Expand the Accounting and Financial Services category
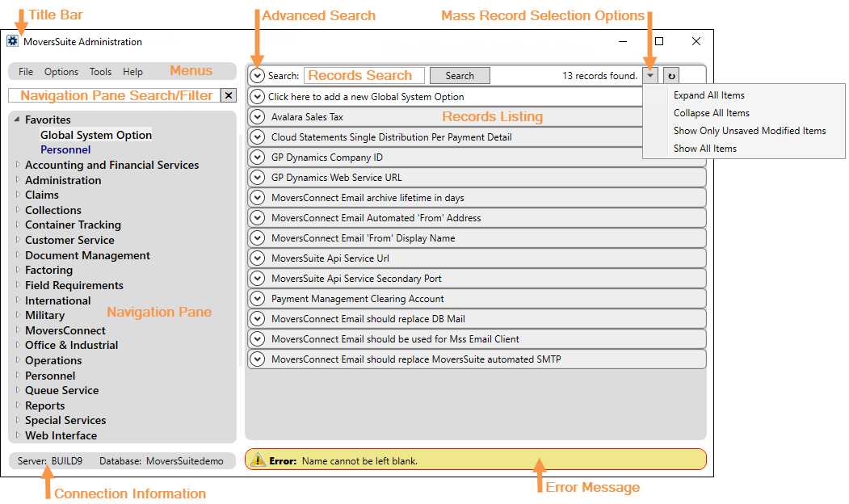The height and width of the screenshot is (504, 849). coord(18,165)
